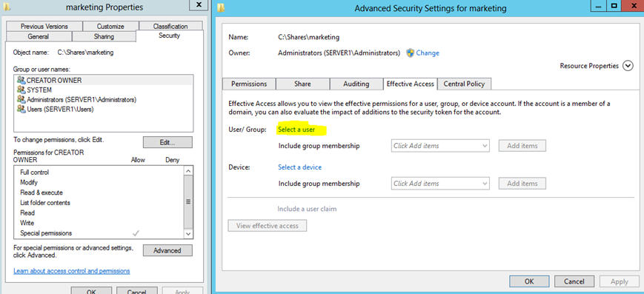Click the Write permission row
Viewport: 644px width, 294px height.
pyautogui.click(x=99, y=223)
